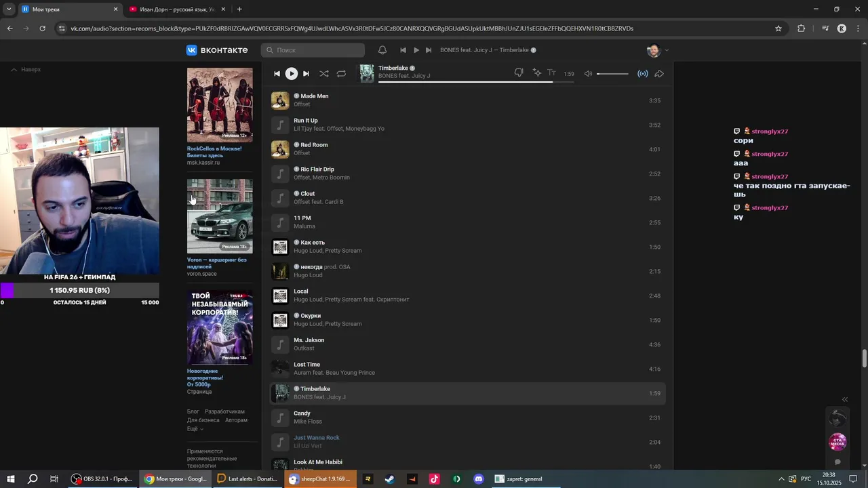The width and height of the screenshot is (868, 488).
Task: Skip to the previous track in the player
Action: (277, 73)
